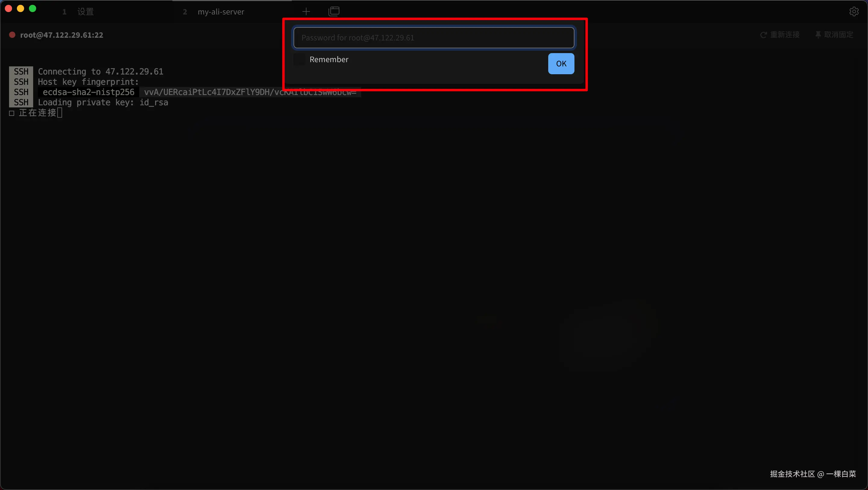This screenshot has height=490, width=868.
Task: Select the my-ali-server tab
Action: click(x=221, y=12)
